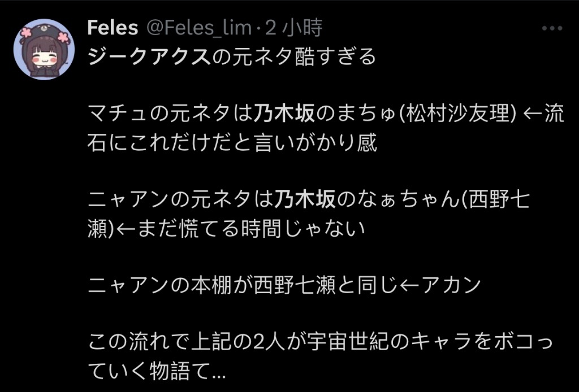Open Feles's profile avatar picture

[44, 49]
